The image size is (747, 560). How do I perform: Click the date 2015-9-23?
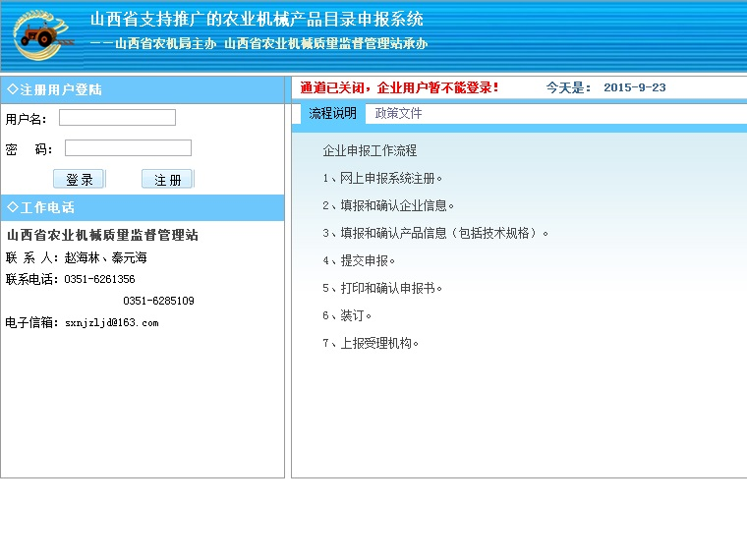click(635, 87)
